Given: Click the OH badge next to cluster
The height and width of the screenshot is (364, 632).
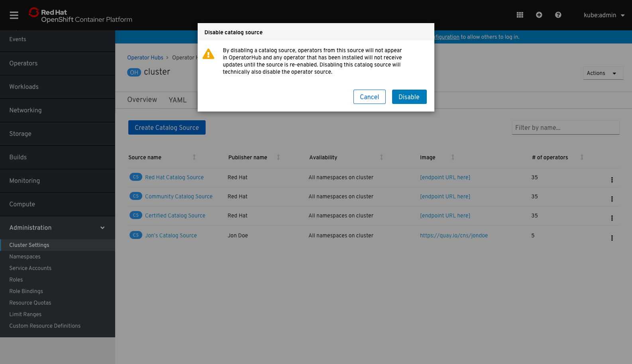Looking at the screenshot, I should pos(134,72).
